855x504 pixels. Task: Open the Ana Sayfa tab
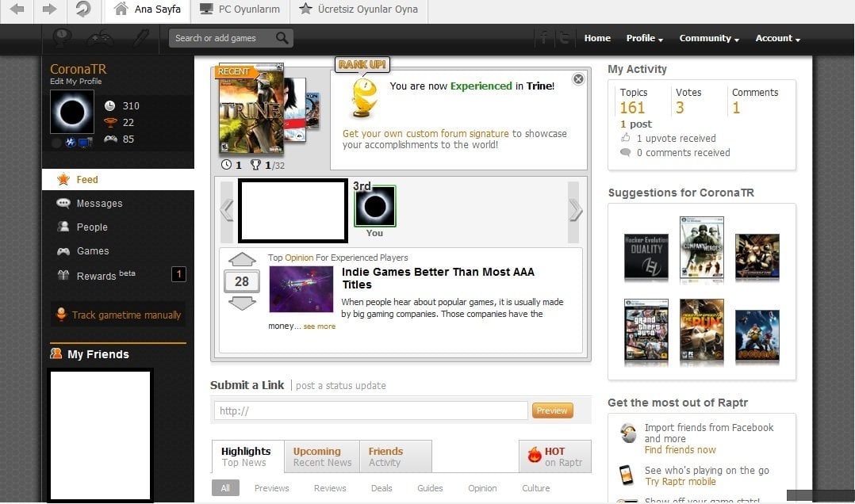(148, 10)
